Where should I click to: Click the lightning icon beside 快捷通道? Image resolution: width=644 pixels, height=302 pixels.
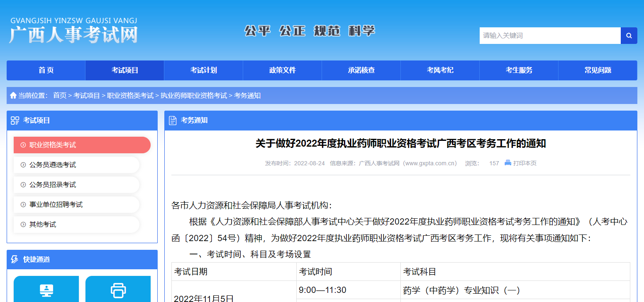(x=15, y=260)
